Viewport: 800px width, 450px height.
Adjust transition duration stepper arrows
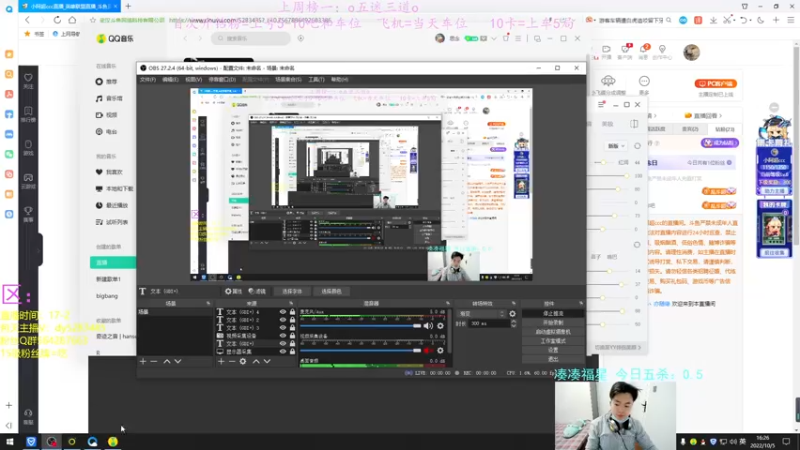point(513,323)
